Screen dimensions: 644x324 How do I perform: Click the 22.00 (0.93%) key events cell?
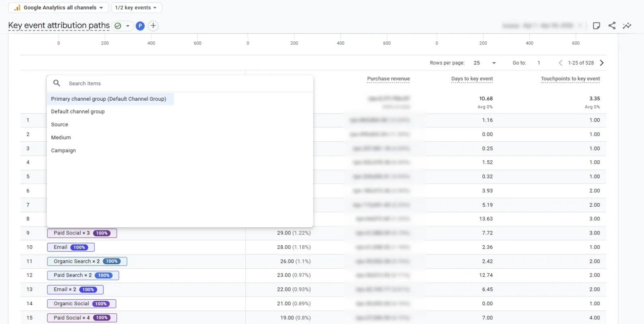[x=294, y=289]
